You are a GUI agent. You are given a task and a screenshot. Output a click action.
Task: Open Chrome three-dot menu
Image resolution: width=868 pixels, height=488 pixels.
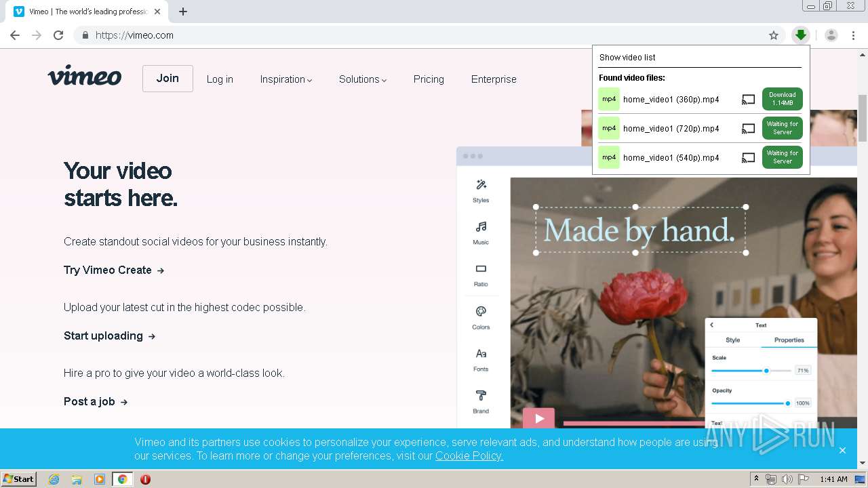[853, 35]
